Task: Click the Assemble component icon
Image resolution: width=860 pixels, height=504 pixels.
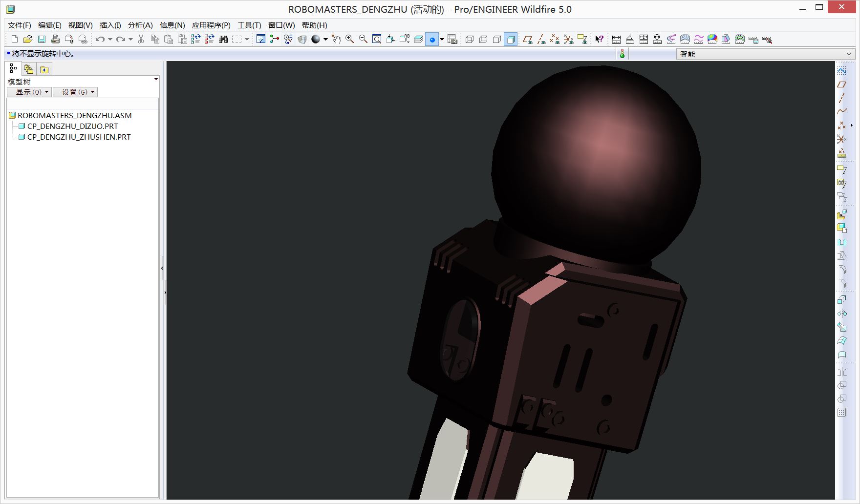Action: point(841,214)
